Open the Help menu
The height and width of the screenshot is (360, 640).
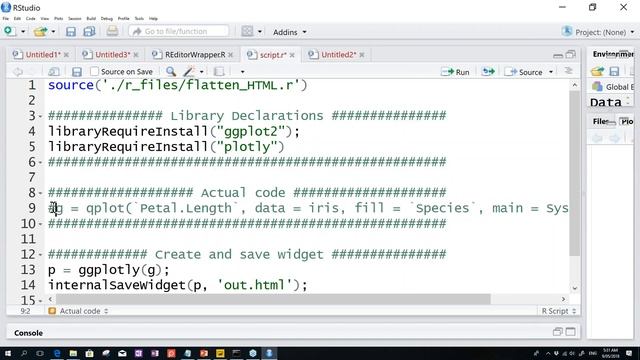click(153, 18)
